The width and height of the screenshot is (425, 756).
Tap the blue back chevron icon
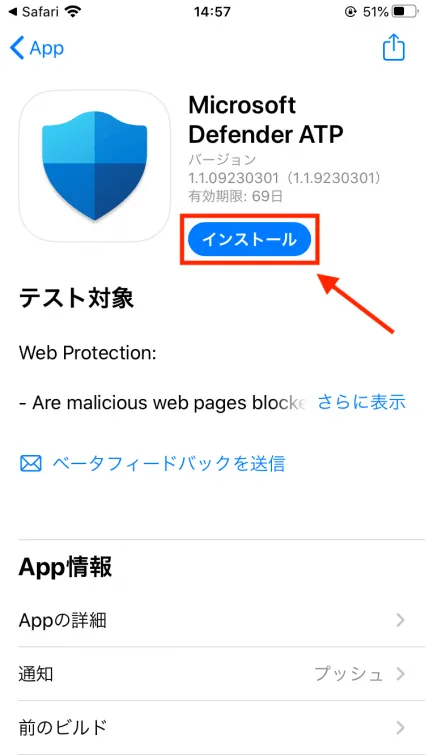(x=17, y=48)
